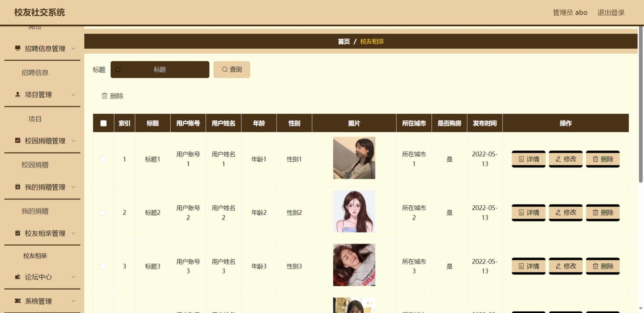Image resolution: width=644 pixels, height=313 pixels.
Task: Click the pencil icon in row 2 修改
Action: 558,212
